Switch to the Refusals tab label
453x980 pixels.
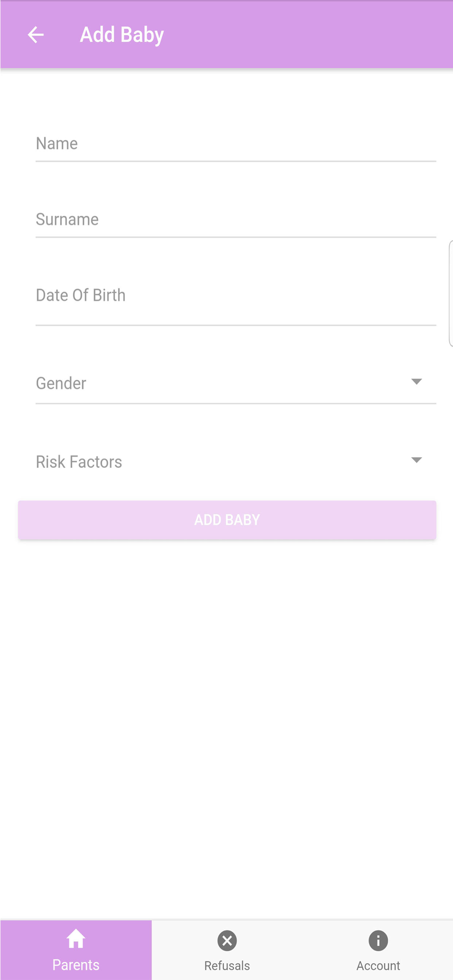(227, 966)
